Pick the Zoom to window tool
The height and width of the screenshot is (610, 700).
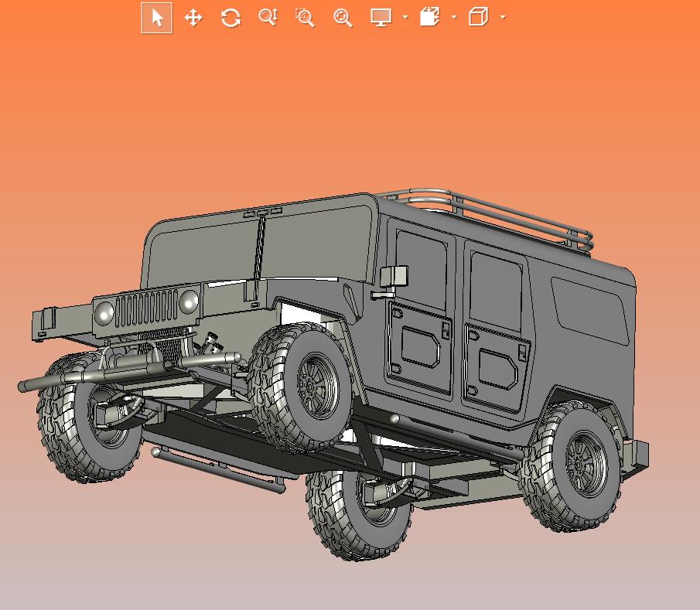pyautogui.click(x=305, y=18)
